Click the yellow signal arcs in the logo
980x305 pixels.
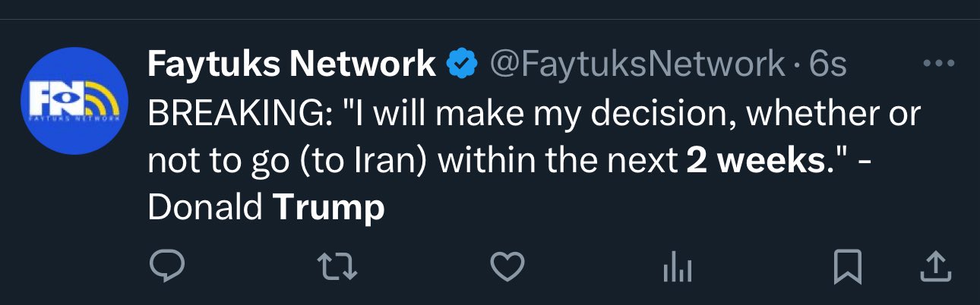click(x=100, y=99)
